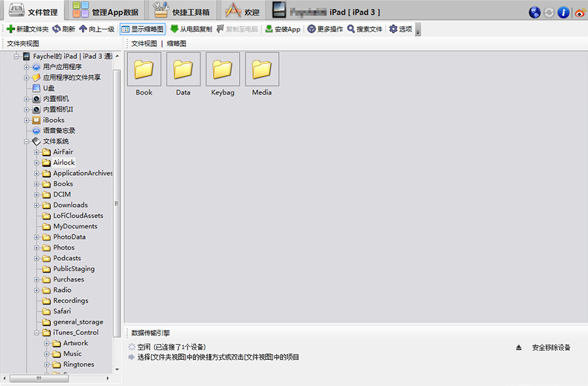Select the PhotoData folder in tree
Image resolution: width=588 pixels, height=386 pixels.
coord(69,237)
